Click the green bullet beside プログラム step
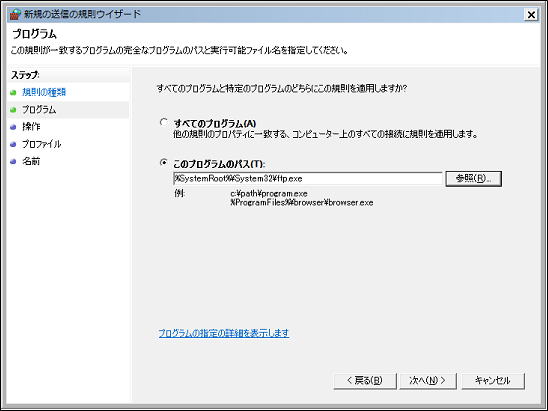 (13, 110)
